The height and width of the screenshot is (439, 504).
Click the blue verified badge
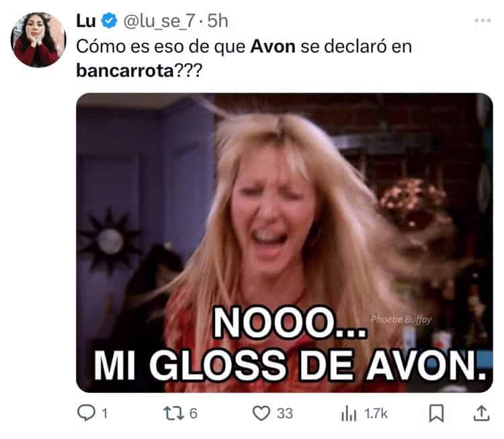pyautogui.click(x=110, y=21)
